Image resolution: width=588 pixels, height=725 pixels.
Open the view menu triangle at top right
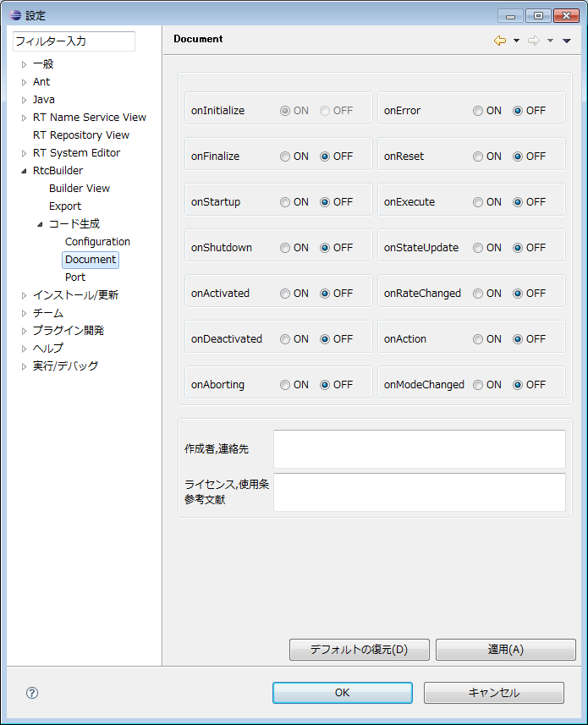(x=566, y=41)
